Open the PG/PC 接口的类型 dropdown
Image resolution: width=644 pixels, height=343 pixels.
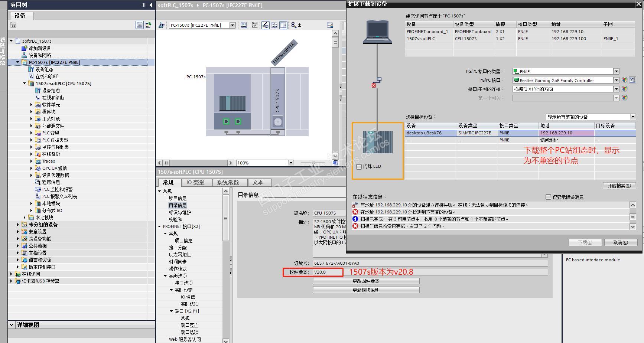616,71
